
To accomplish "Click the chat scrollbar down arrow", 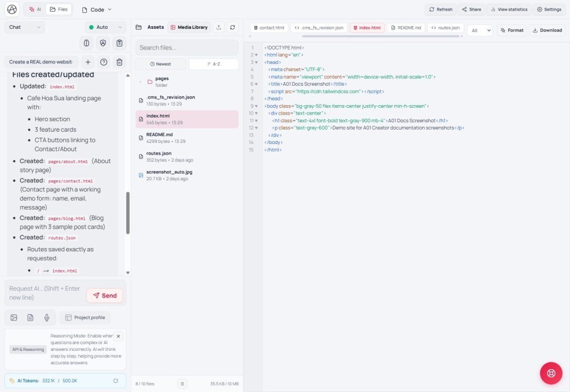I will 127,272.
